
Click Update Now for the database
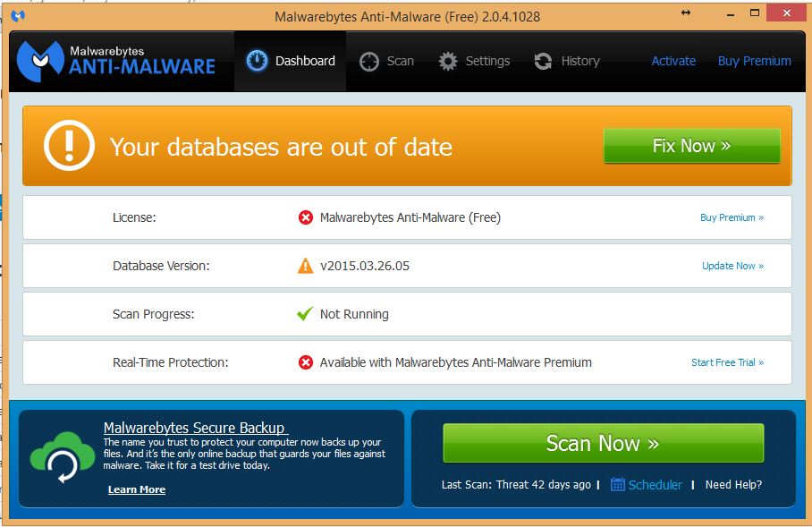[x=732, y=266]
